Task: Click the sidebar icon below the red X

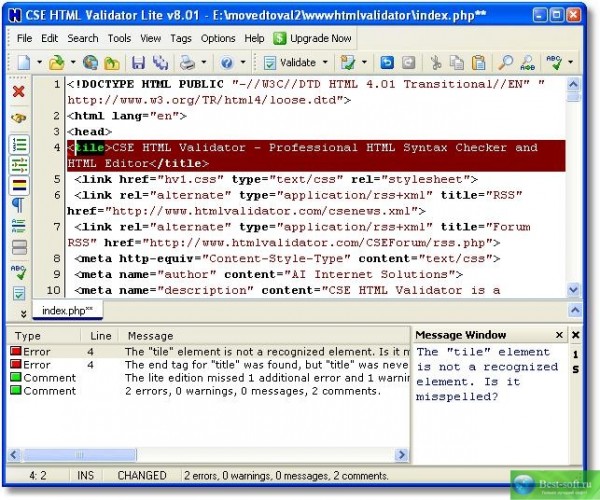Action: tap(19, 118)
